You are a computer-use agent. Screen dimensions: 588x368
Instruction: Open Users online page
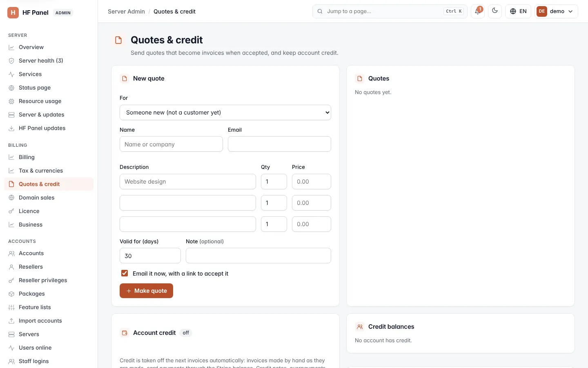[49, 348]
